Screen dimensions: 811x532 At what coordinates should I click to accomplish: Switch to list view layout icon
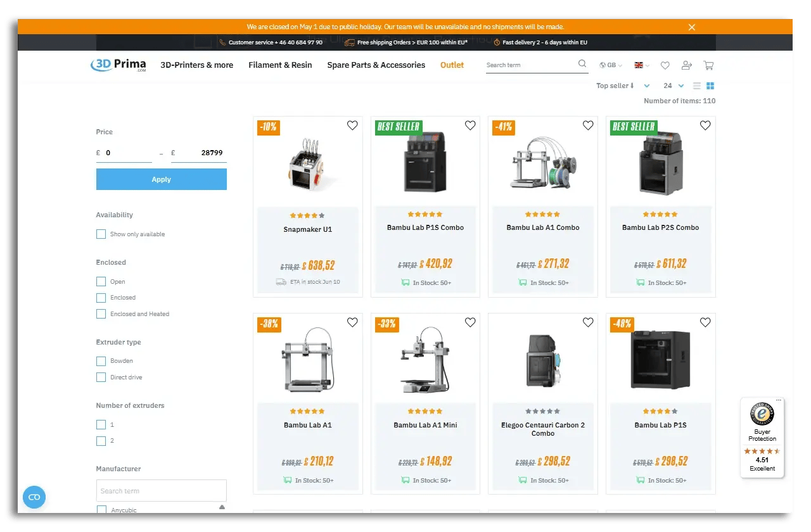[x=697, y=86]
